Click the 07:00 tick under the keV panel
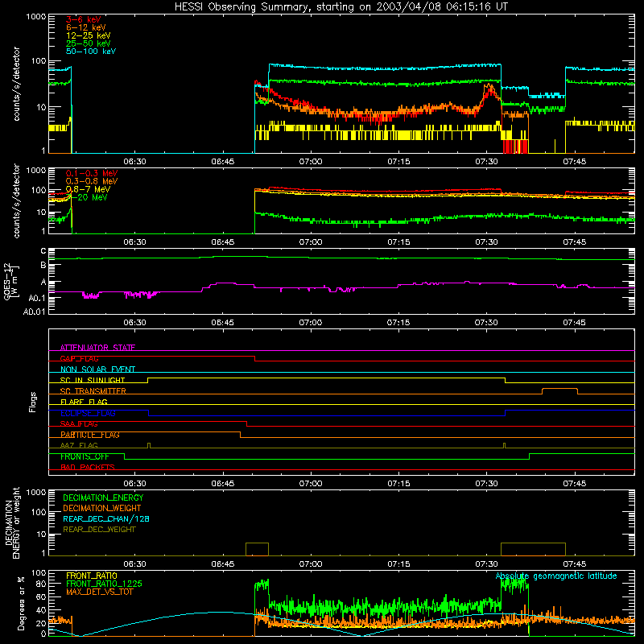The height and width of the screenshot is (644, 644). (311, 162)
